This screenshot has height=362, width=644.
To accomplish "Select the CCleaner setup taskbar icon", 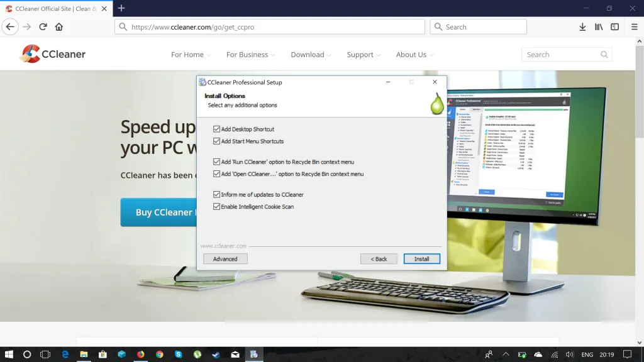I will [x=254, y=354].
